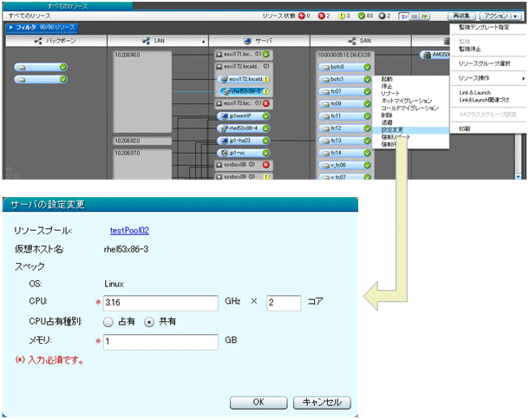Click the jp1-vc server node icon
530x420 pixels.
point(222,153)
